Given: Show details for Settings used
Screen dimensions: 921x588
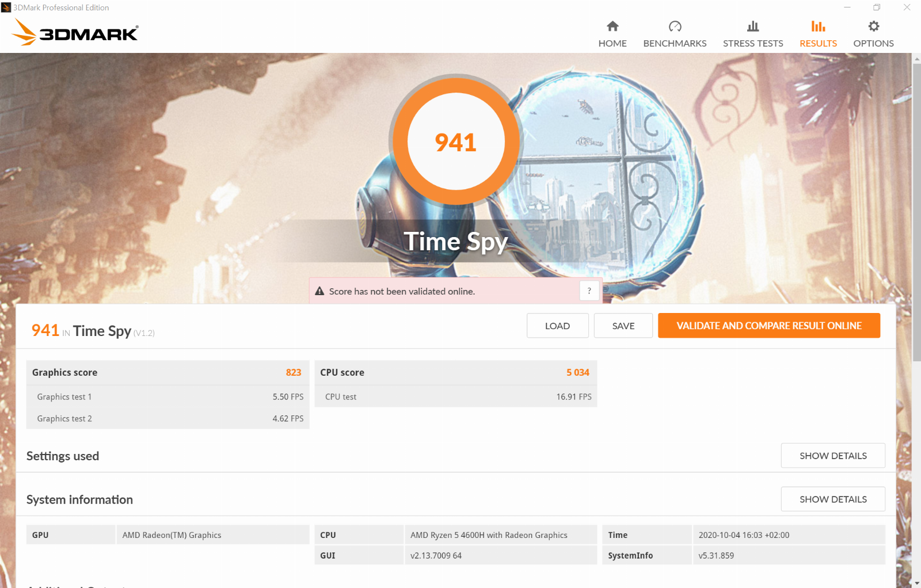Looking at the screenshot, I should 833,456.
